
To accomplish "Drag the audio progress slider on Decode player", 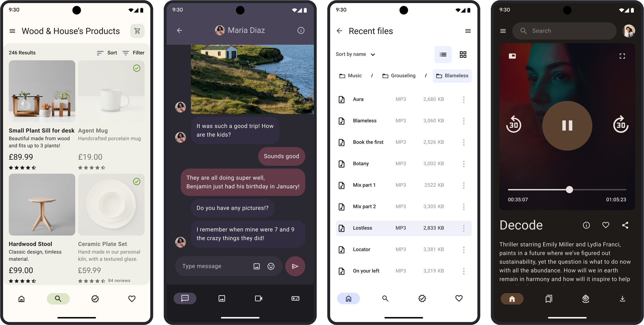I will point(569,189).
